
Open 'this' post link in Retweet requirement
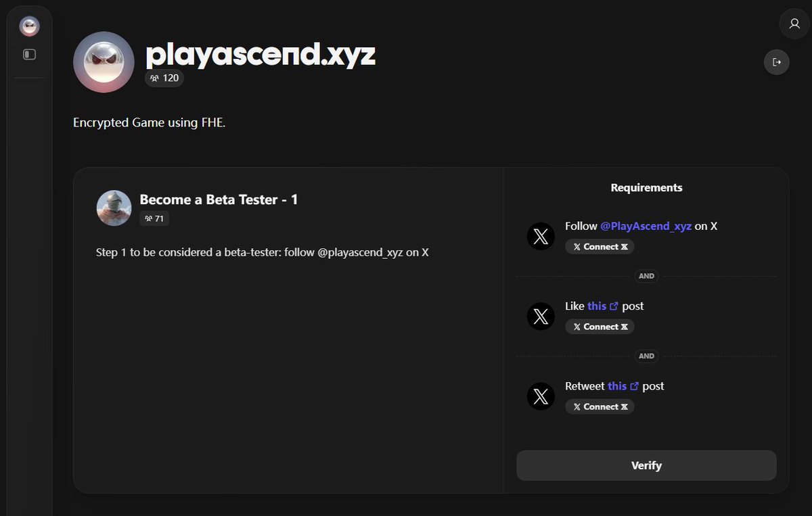pyautogui.click(x=617, y=385)
